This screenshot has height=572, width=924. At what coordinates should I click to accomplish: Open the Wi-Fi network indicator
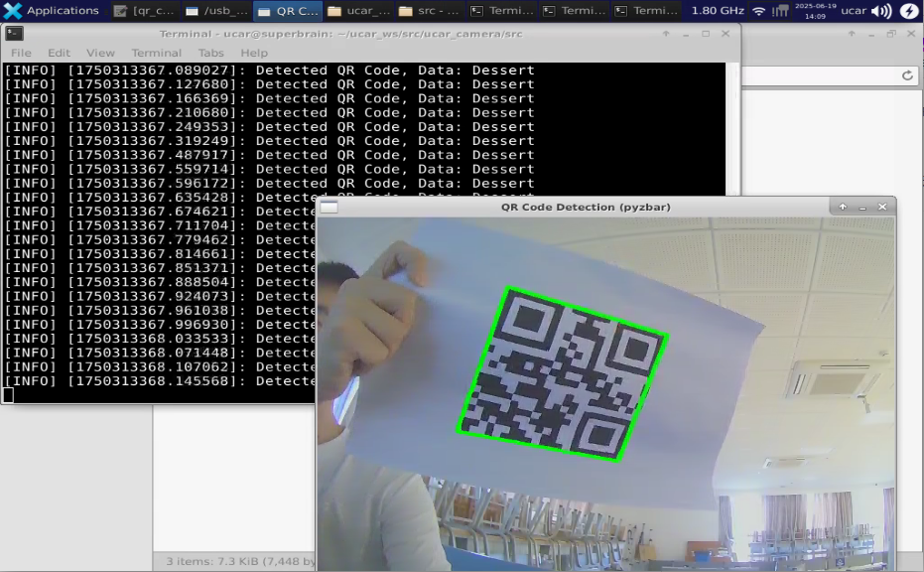point(759,11)
